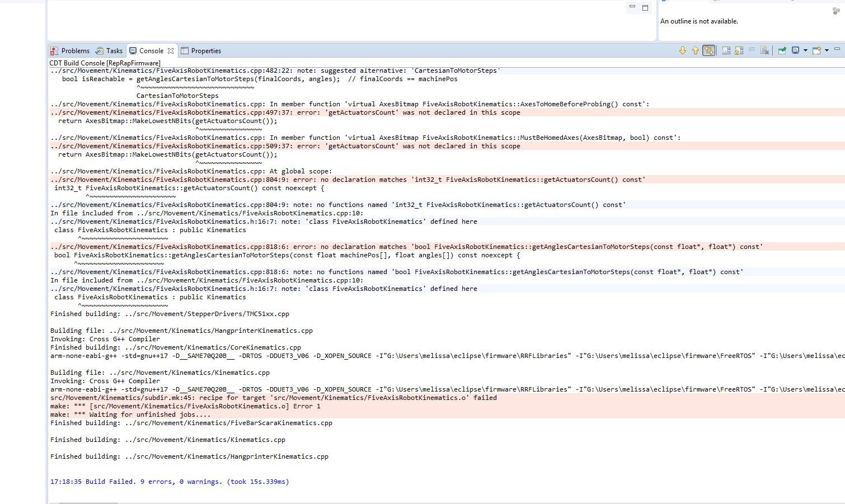Minimize the Console view panel
Image resolution: width=845 pixels, height=504 pixels.
click(x=837, y=49)
